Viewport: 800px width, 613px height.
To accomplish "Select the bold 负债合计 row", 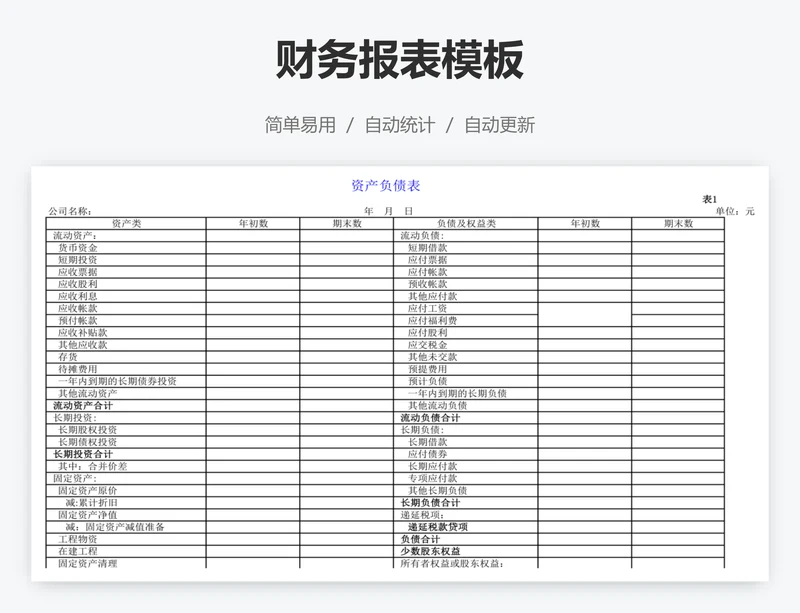I will click(x=420, y=540).
